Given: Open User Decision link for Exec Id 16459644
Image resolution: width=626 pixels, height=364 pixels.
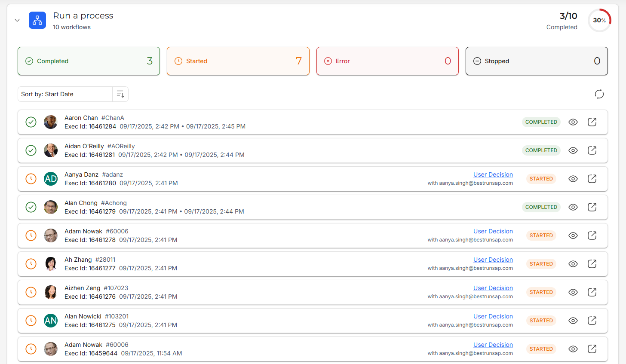Looking at the screenshot, I should coord(493,345).
